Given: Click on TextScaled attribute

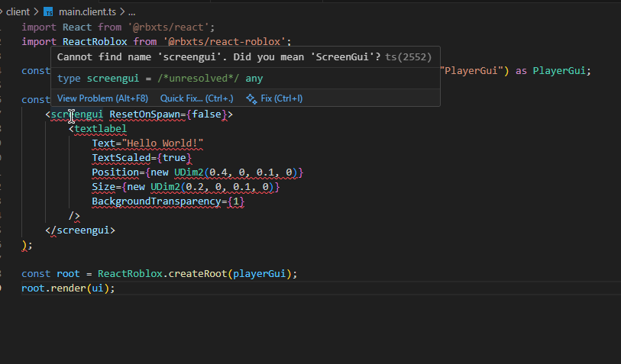Looking at the screenshot, I should (x=121, y=158).
